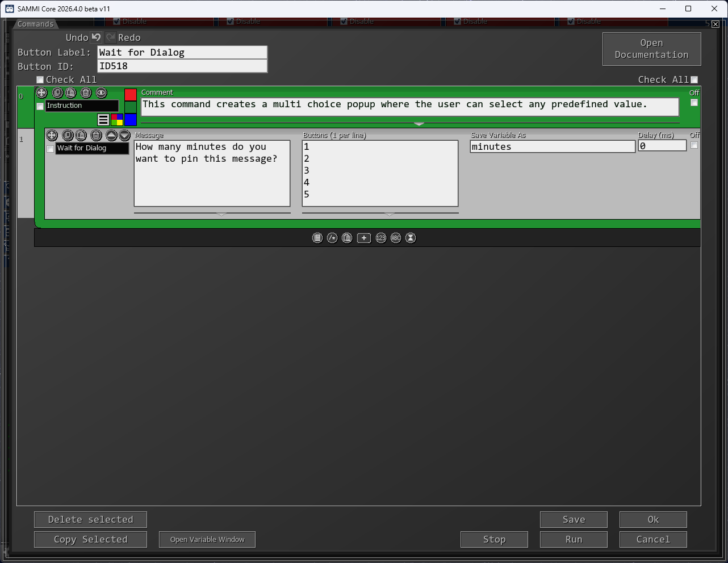Click into the Comment text field
This screenshot has width=728, height=563.
pos(409,107)
